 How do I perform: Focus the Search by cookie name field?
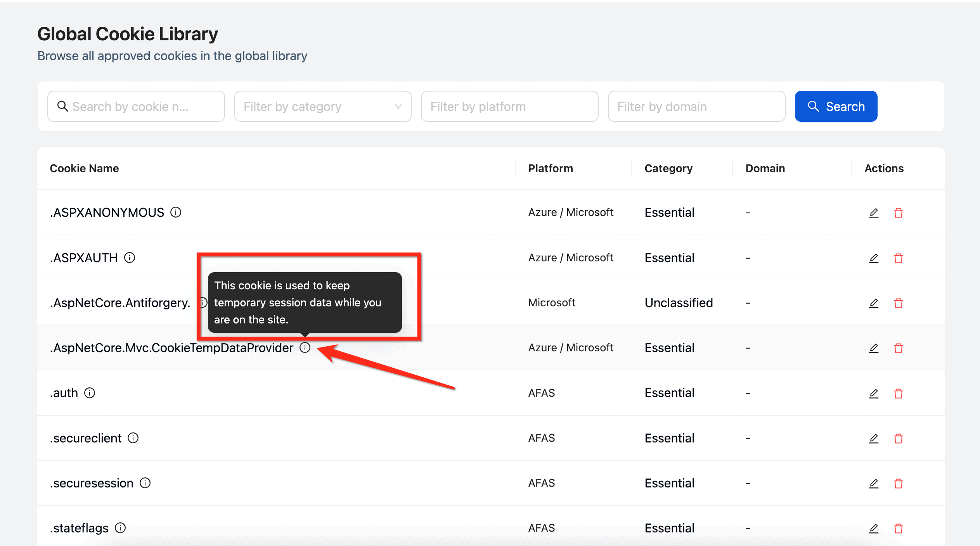136,106
